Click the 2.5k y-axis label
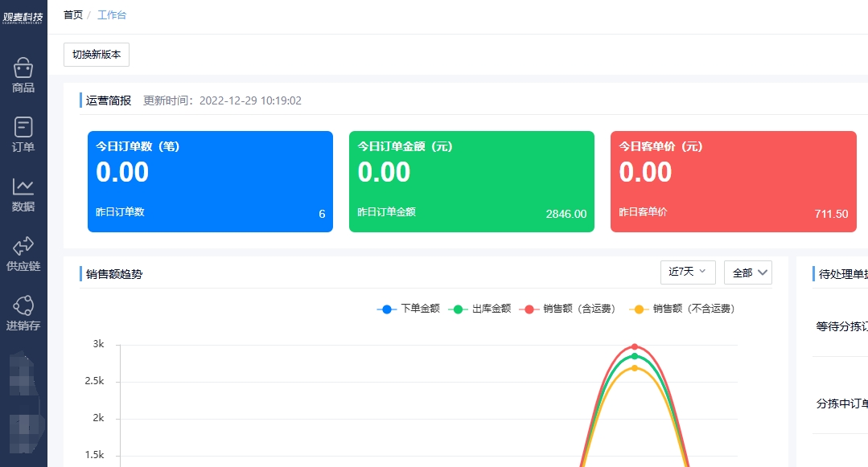Viewport: 868px width, 467px height. pos(94,381)
